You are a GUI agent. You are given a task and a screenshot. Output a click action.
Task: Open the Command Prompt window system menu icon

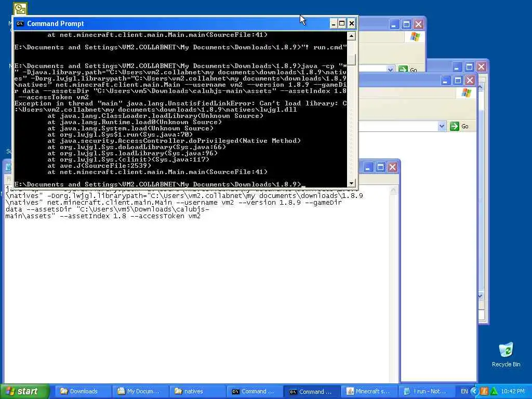pos(20,23)
